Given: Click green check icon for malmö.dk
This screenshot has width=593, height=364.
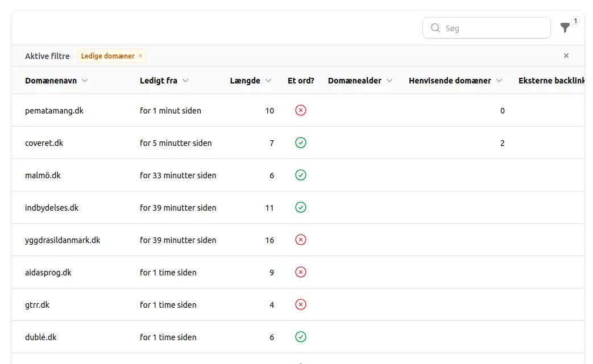Looking at the screenshot, I should (301, 175).
